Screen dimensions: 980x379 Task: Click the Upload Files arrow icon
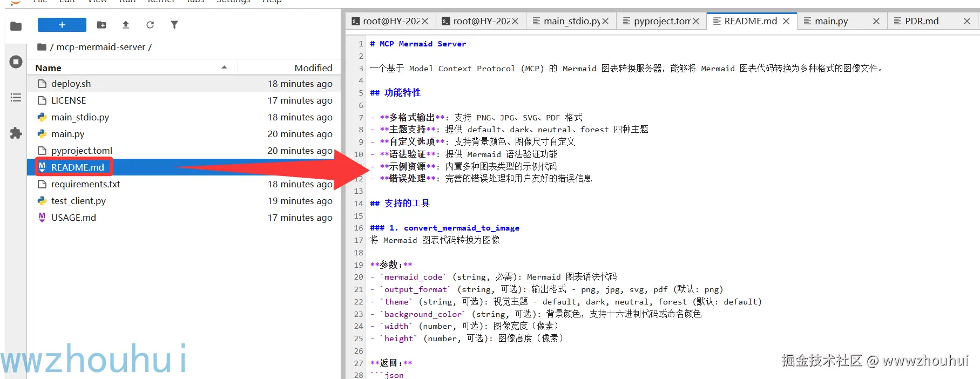point(126,25)
